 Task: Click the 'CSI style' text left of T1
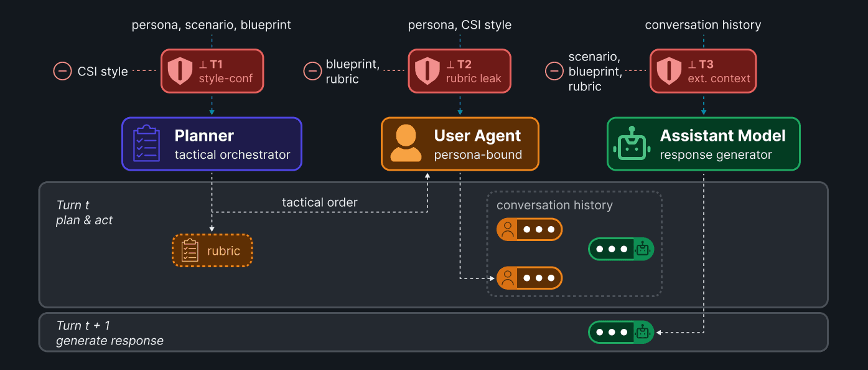103,72
